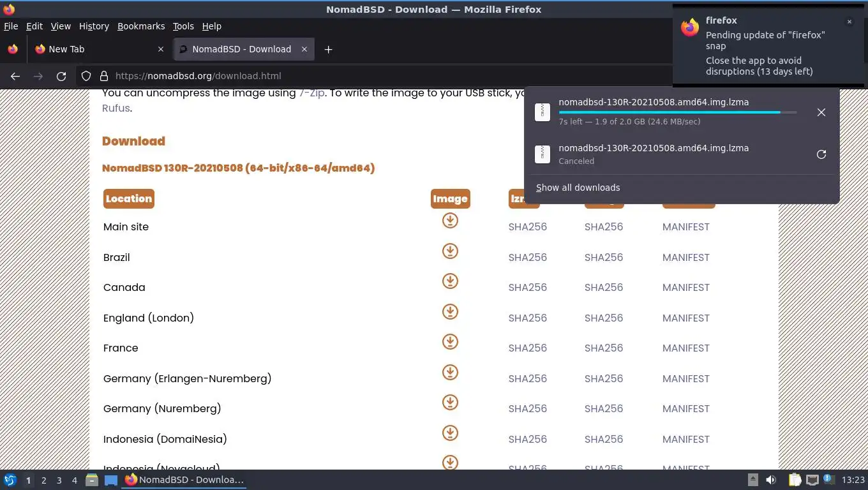Open file manager from taskbar
Image resolution: width=868 pixels, height=490 pixels.
[x=92, y=480]
